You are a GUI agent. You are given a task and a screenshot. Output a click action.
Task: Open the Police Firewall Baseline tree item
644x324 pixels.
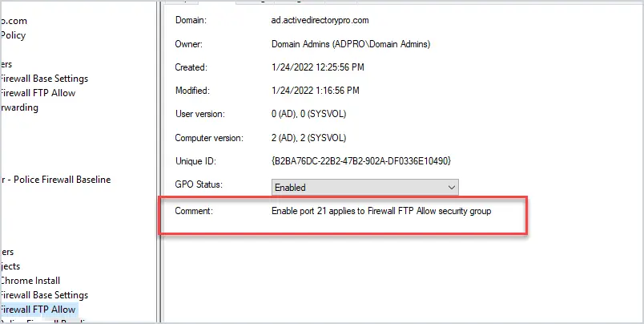point(55,180)
